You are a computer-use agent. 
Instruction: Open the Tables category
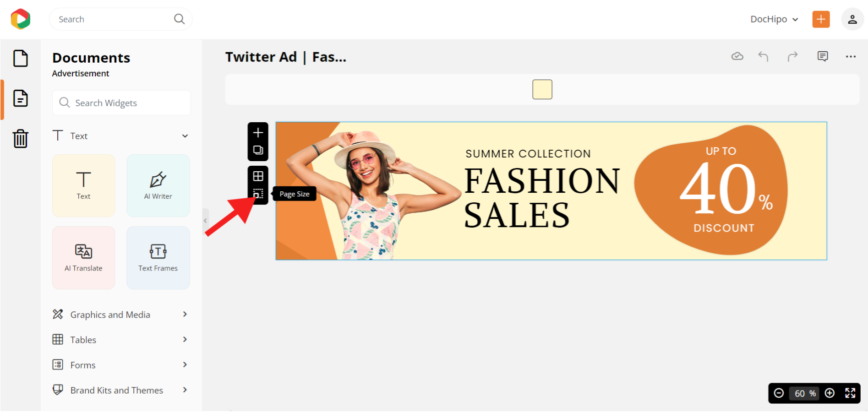[x=120, y=340]
